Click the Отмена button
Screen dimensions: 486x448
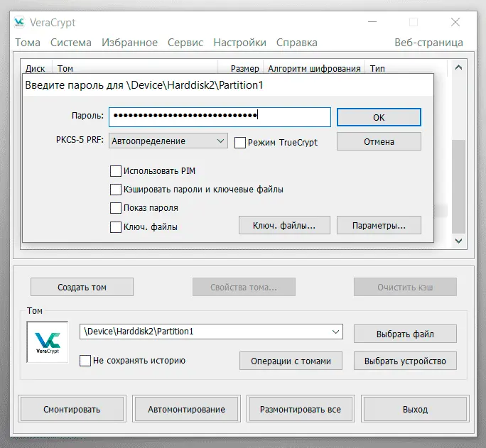click(x=379, y=141)
